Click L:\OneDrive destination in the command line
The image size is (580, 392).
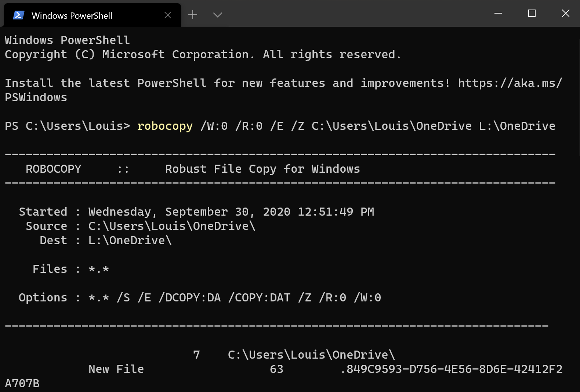click(x=517, y=126)
